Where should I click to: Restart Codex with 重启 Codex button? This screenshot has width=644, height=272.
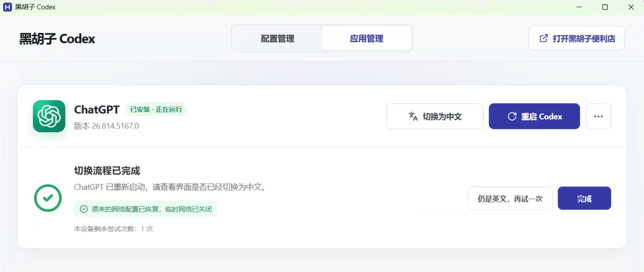click(534, 116)
